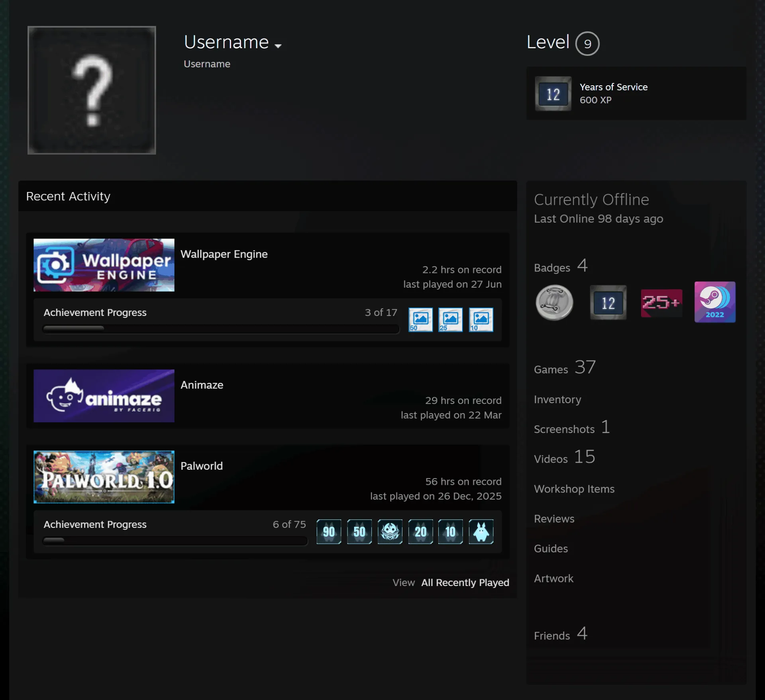
Task: Click the Wallpaper Engine achievement progress bar
Action: [x=221, y=329]
